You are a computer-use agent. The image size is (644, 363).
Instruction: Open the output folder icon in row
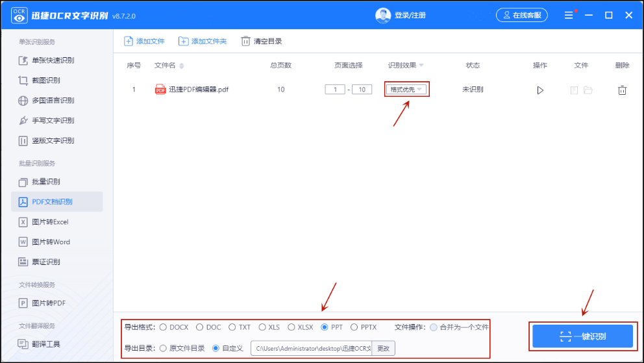588,90
